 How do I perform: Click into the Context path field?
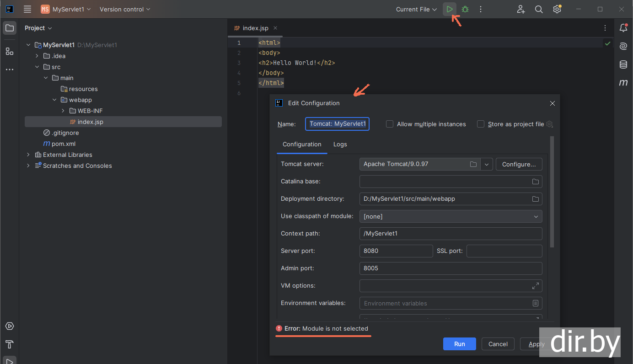coord(451,234)
